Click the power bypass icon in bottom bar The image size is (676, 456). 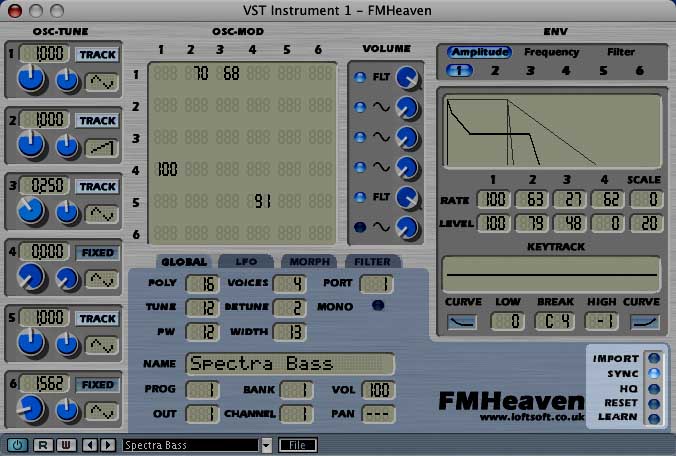click(x=17, y=445)
